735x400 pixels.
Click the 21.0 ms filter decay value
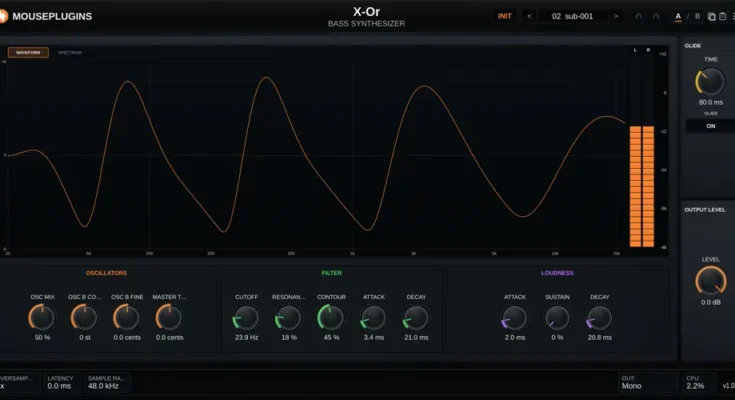click(x=416, y=338)
